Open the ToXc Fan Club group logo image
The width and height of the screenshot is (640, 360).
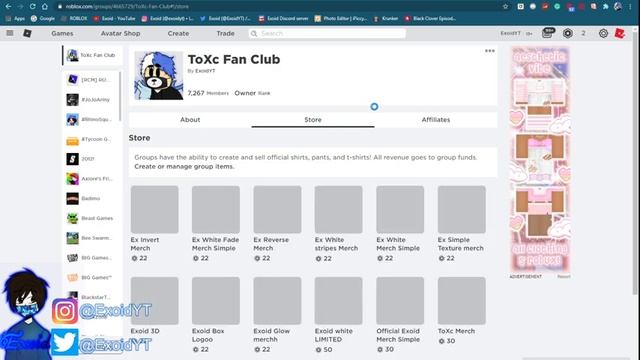coord(159,76)
